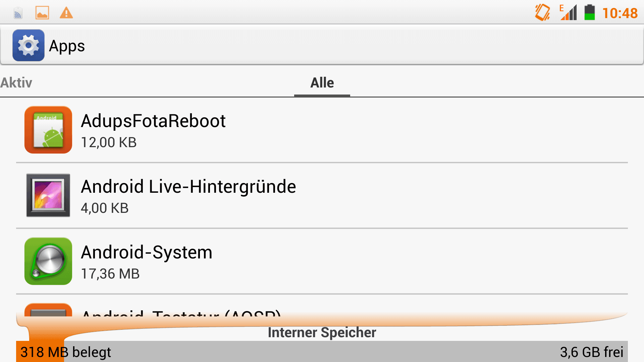Tap the 3,6 GB frei storage label
Screen dimensions: 644x362
(592, 352)
